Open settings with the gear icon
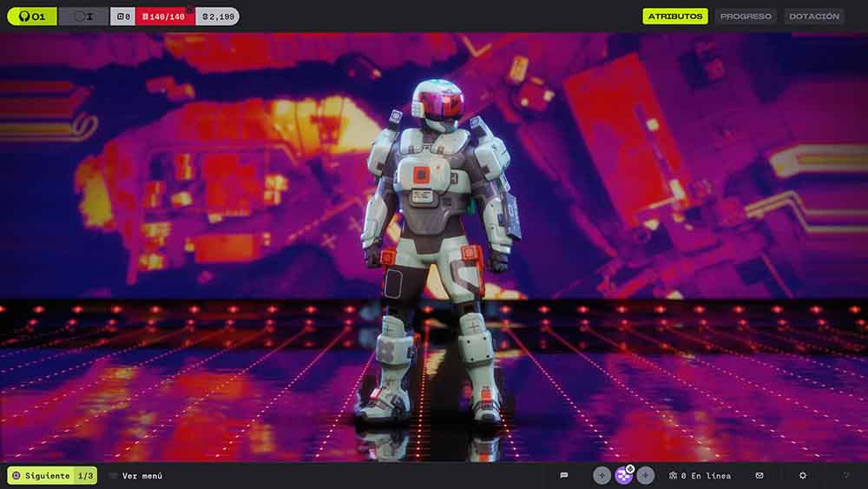 803,475
